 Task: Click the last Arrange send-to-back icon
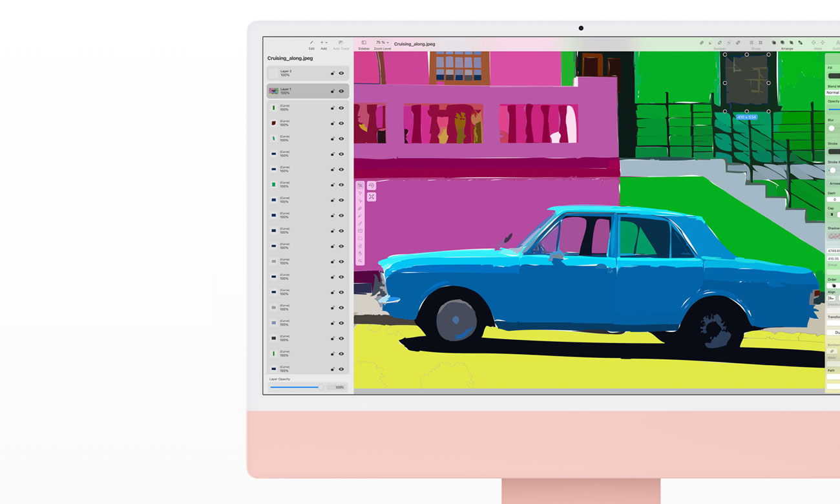point(801,43)
